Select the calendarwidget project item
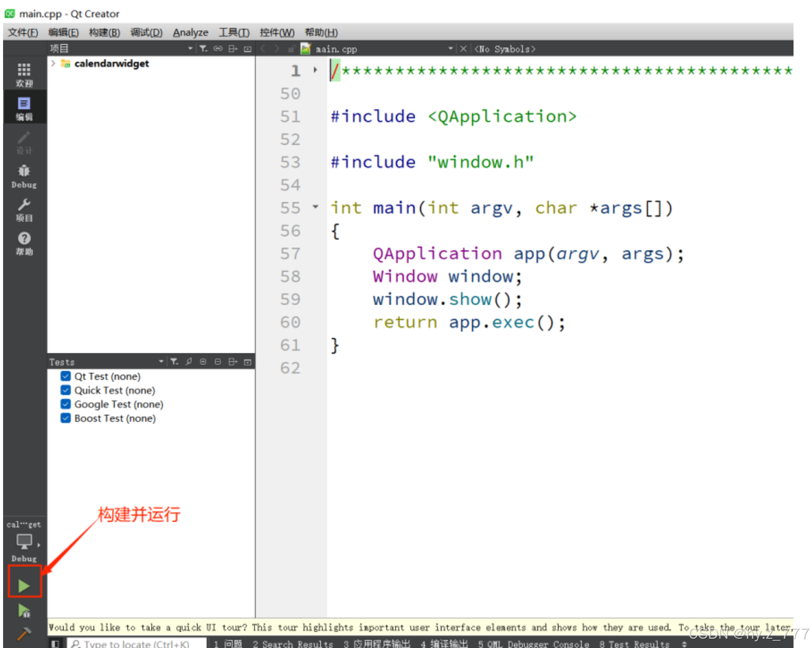This screenshot has width=812, height=648. [111, 63]
